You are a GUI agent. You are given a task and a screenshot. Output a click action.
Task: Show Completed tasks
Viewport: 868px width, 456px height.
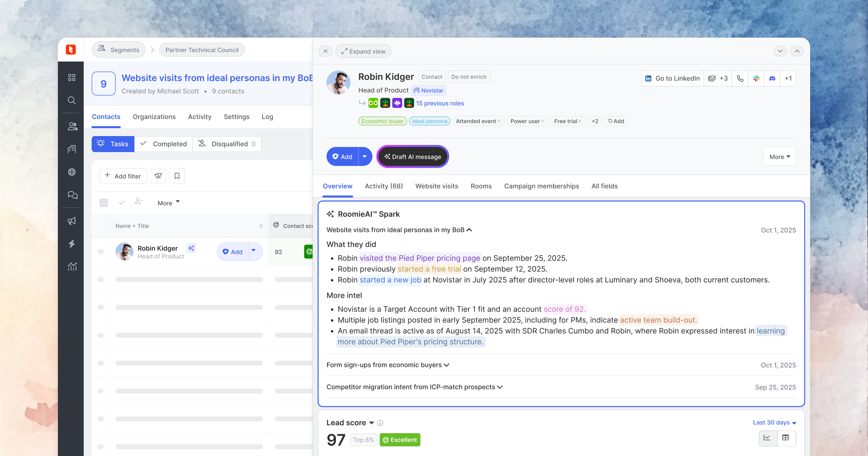pyautogui.click(x=163, y=144)
